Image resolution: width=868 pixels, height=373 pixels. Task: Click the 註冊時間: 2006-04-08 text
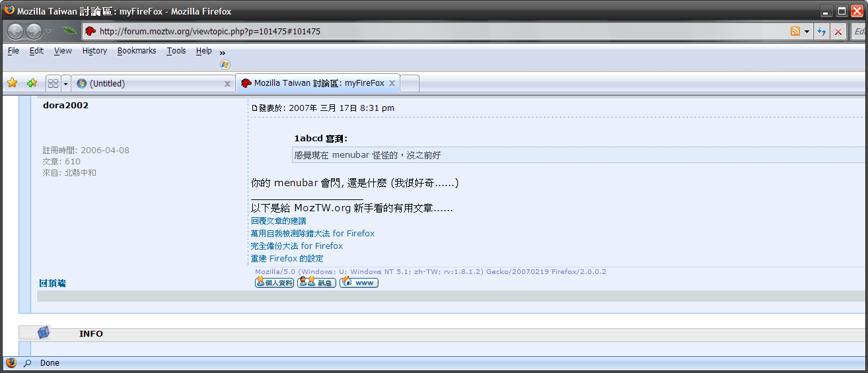click(86, 150)
